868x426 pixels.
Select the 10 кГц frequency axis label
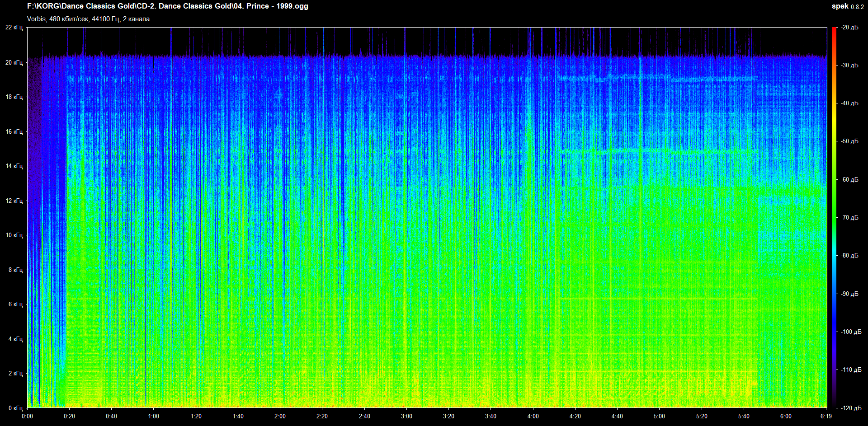tap(14, 235)
